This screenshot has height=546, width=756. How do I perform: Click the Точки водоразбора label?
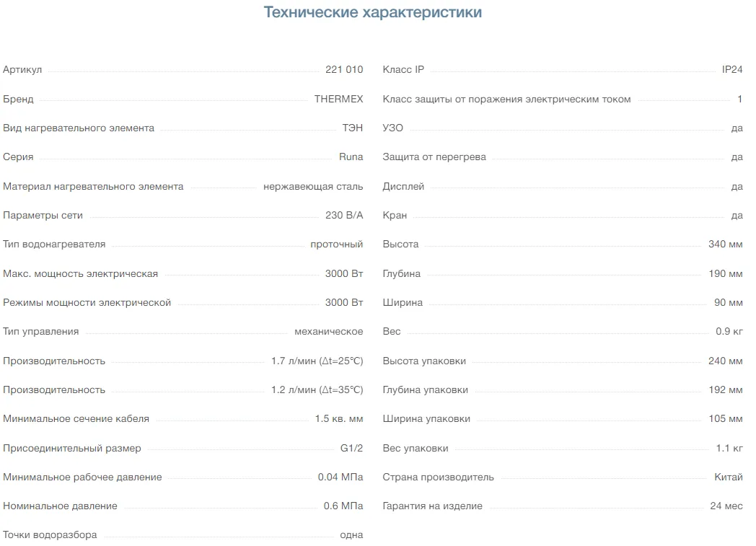coord(50,535)
